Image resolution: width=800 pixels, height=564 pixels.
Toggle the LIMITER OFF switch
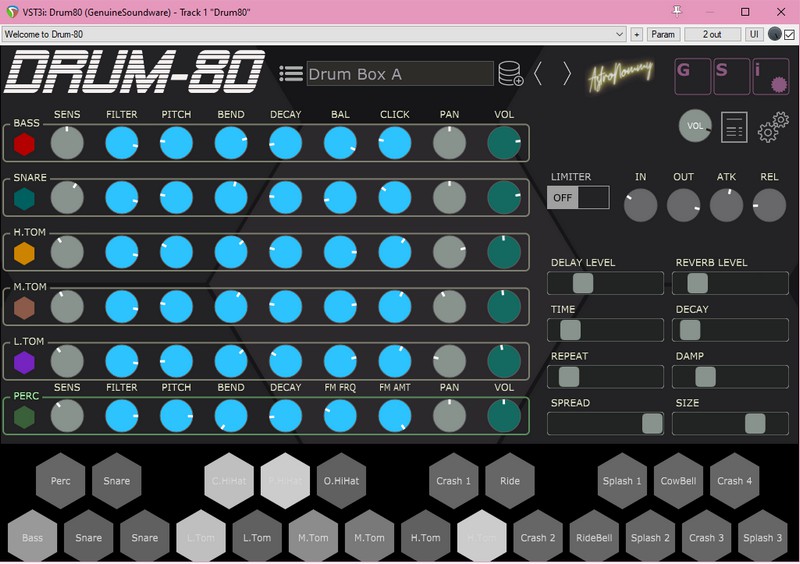click(578, 198)
